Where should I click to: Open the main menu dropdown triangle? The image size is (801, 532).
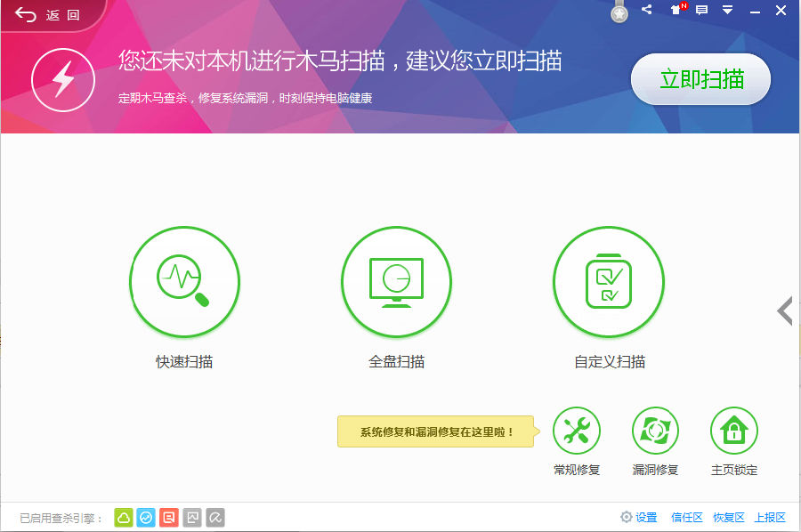point(727,10)
